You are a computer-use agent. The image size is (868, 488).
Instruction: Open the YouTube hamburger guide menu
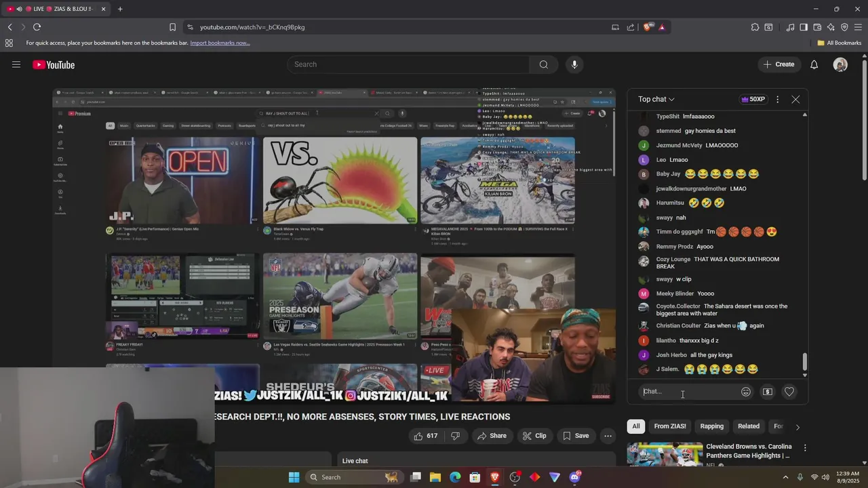(16, 64)
